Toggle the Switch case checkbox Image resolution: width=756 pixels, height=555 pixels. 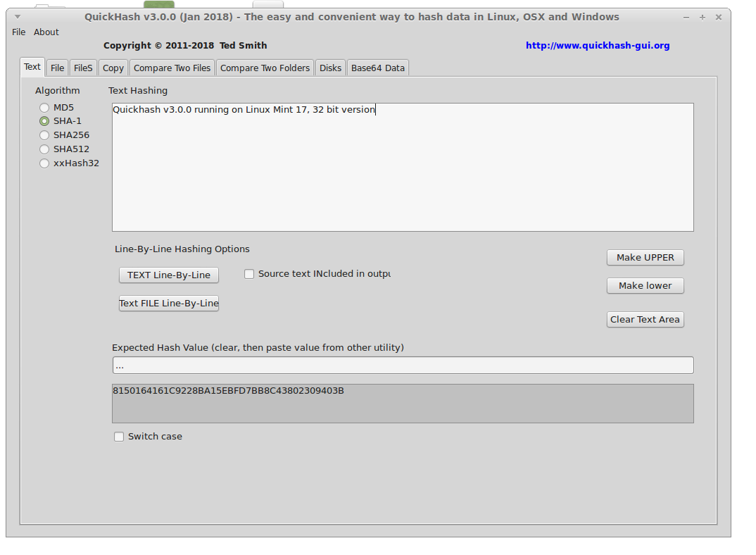click(119, 437)
